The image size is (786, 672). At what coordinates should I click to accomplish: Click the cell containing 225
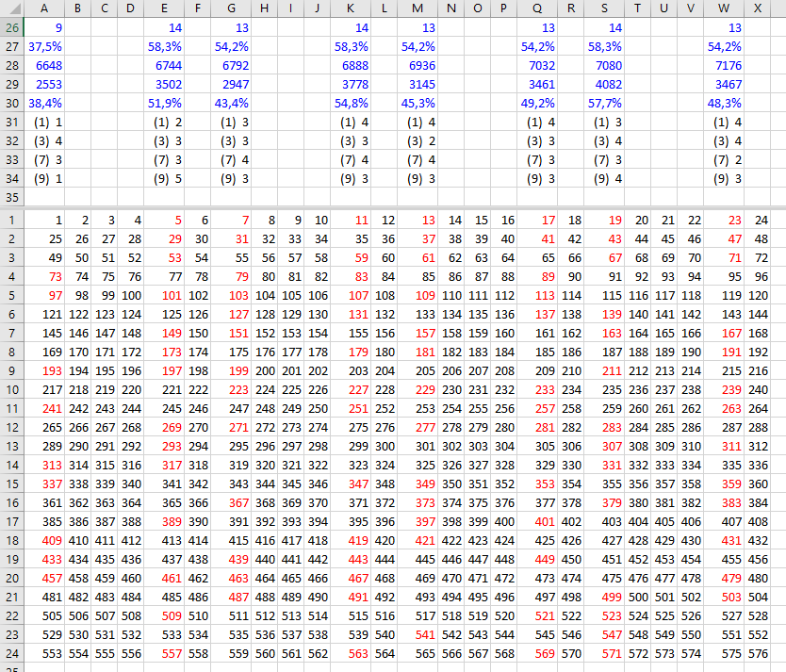pos(290,390)
